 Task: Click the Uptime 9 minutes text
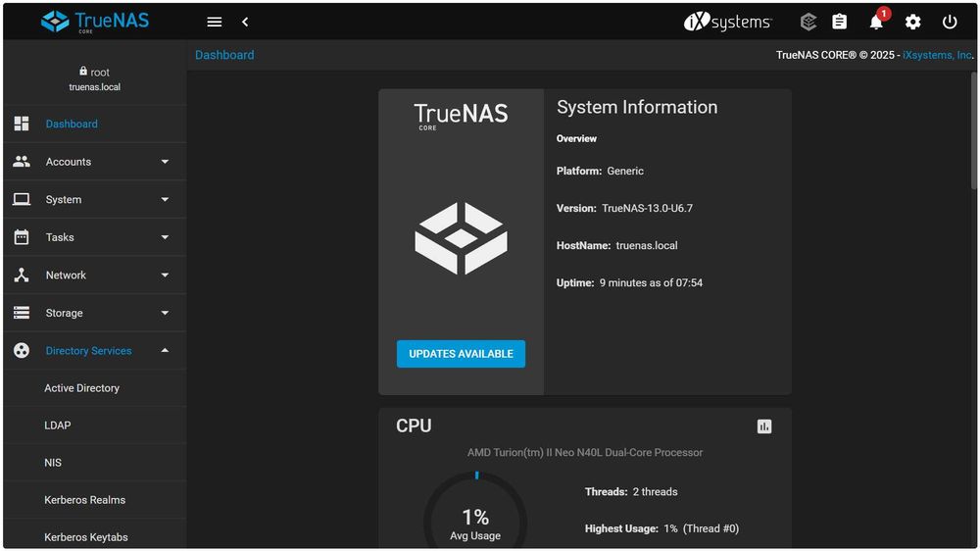(629, 282)
